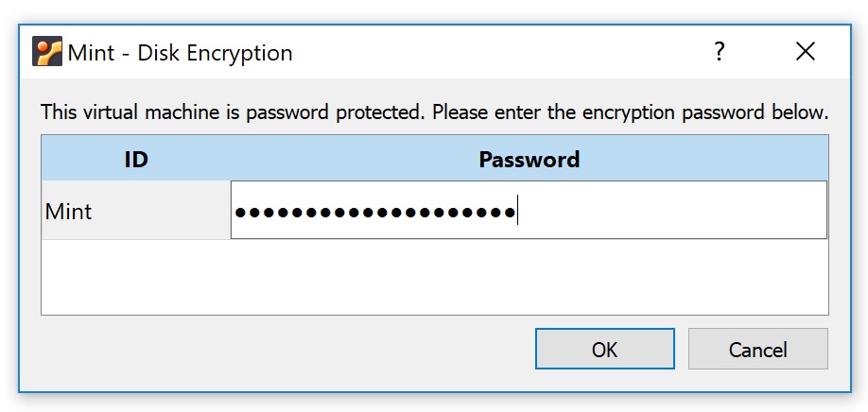Click blank space right of the password dots

[671, 211]
